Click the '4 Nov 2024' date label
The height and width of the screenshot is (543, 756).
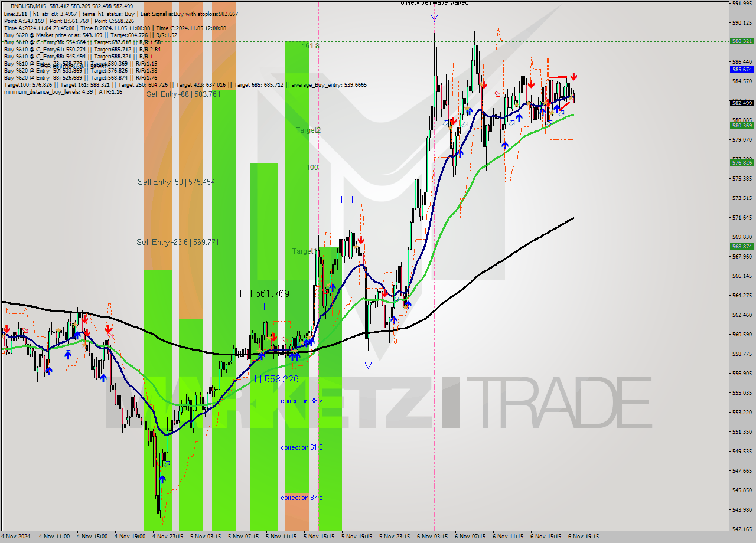[16, 537]
